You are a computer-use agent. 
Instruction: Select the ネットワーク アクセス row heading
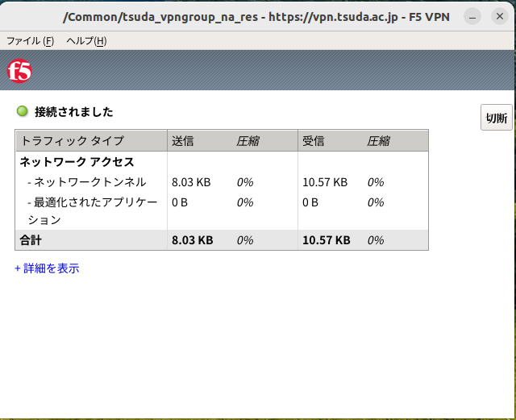[x=77, y=161]
